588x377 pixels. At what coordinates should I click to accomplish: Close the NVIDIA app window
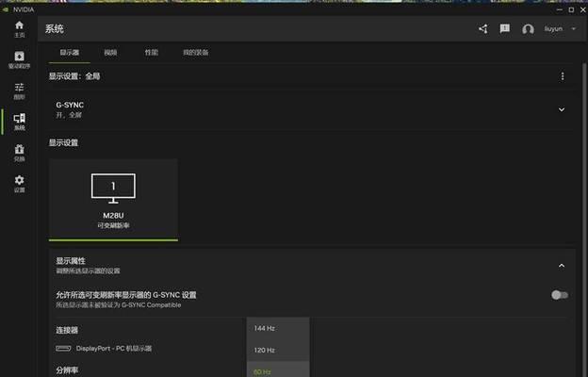tap(583, 9)
